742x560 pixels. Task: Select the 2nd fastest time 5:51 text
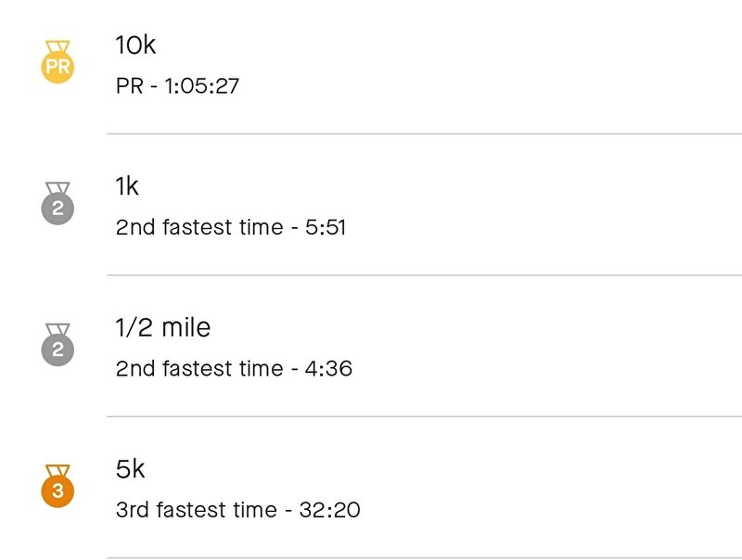pyautogui.click(x=231, y=227)
